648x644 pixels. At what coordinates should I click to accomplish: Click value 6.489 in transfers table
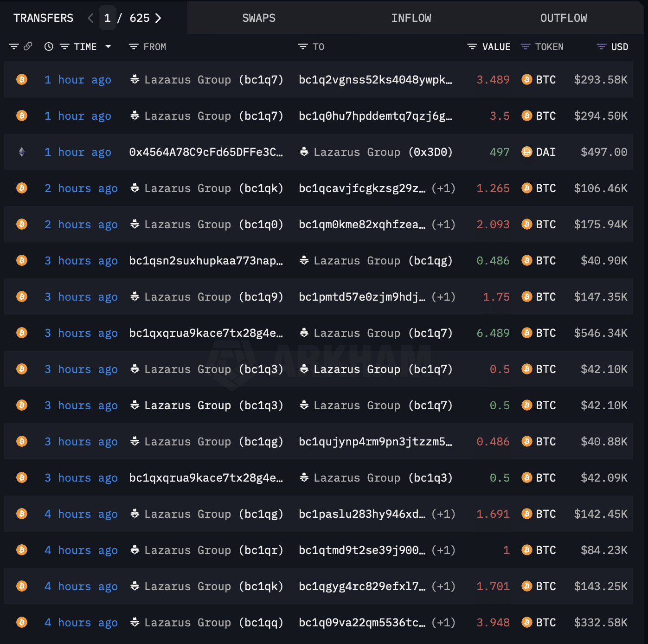pos(493,333)
